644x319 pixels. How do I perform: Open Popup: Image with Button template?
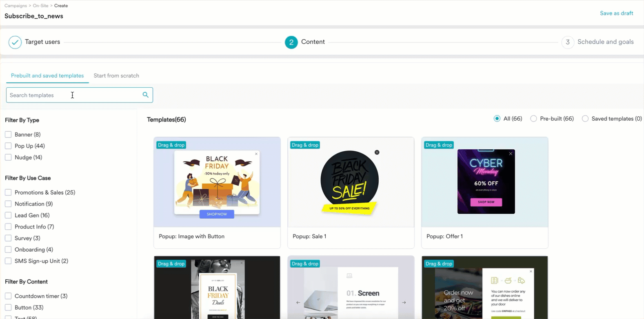coord(217,182)
